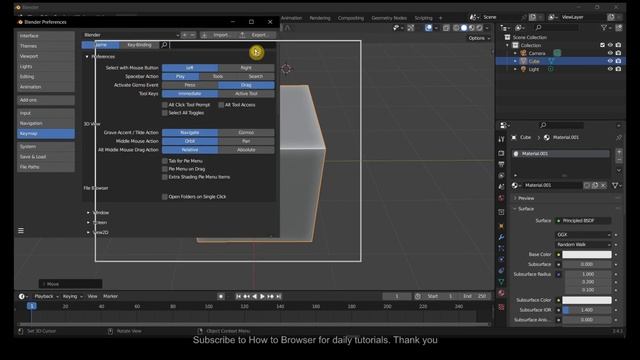The width and height of the screenshot is (640, 360).
Task: Switch keymap filter to Key-Binding
Action: coord(139,45)
